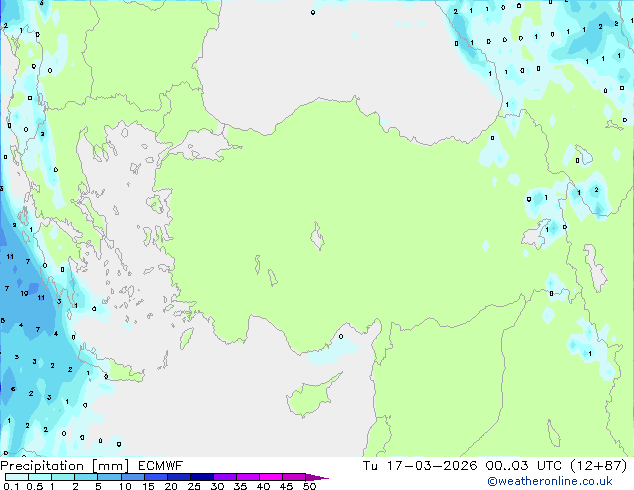Click the '0' value on Turkey's south coast
Screen dimensions: 634x490
pyautogui.click(x=341, y=336)
